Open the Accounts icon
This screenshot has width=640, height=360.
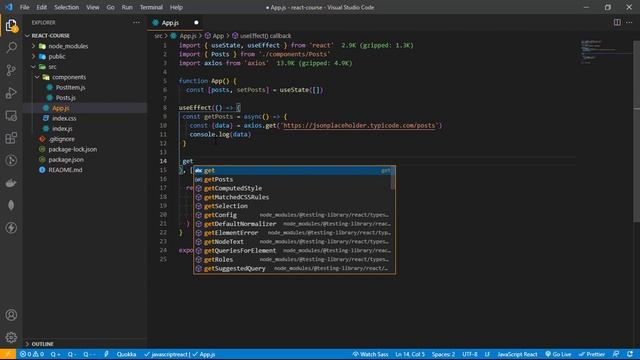pos(11,315)
